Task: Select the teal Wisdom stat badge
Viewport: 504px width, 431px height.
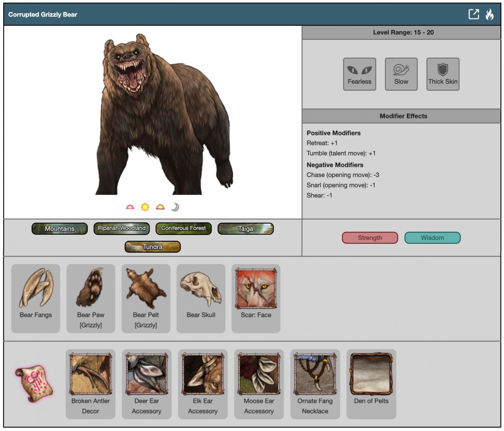Action: pyautogui.click(x=432, y=238)
